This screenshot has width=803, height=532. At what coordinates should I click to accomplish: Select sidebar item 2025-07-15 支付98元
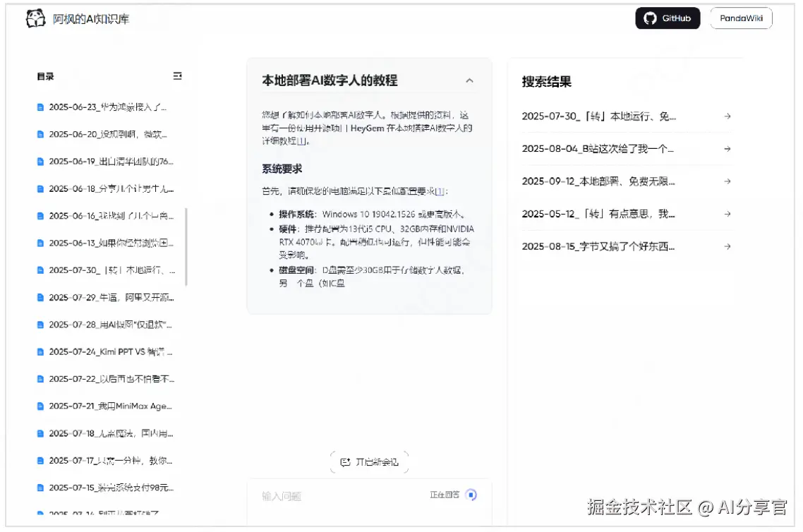pos(111,488)
